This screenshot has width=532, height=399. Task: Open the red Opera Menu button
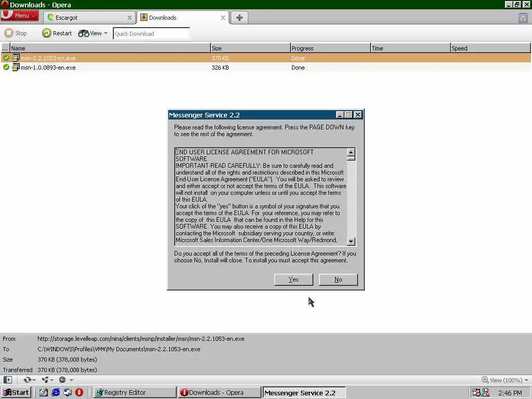click(19, 16)
